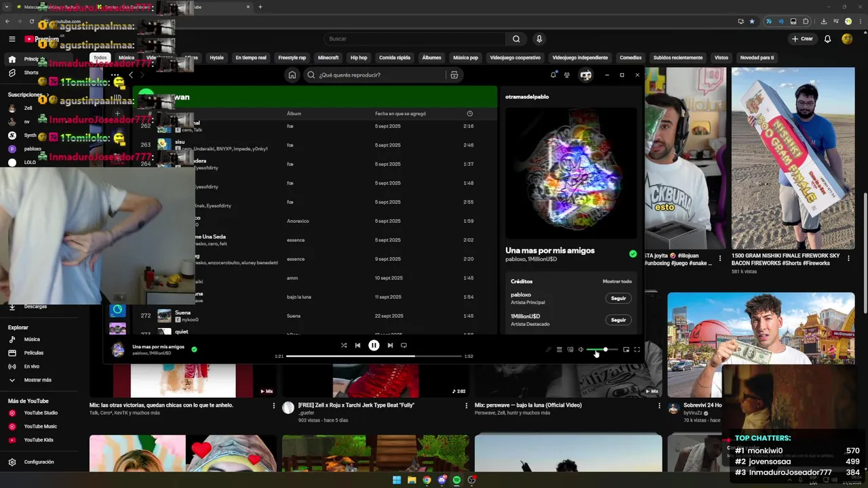Image resolution: width=868 pixels, height=488 pixels.
Task: Open the Shorts sidebar item
Action: (x=31, y=73)
